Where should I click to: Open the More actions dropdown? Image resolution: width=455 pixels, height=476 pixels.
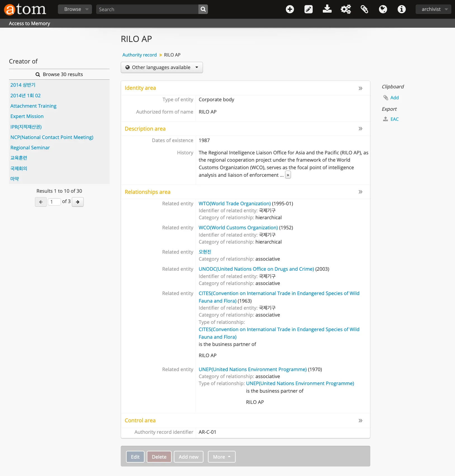(222, 457)
